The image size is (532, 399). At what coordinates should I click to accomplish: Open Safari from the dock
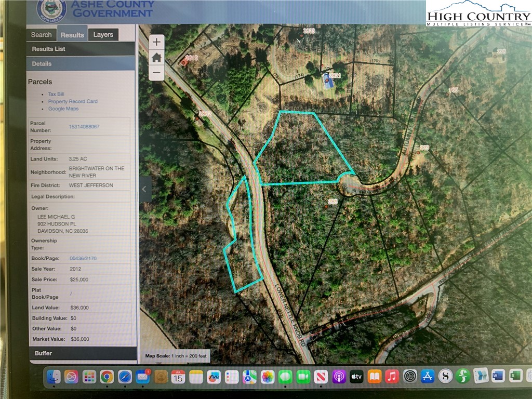[x=125, y=377]
